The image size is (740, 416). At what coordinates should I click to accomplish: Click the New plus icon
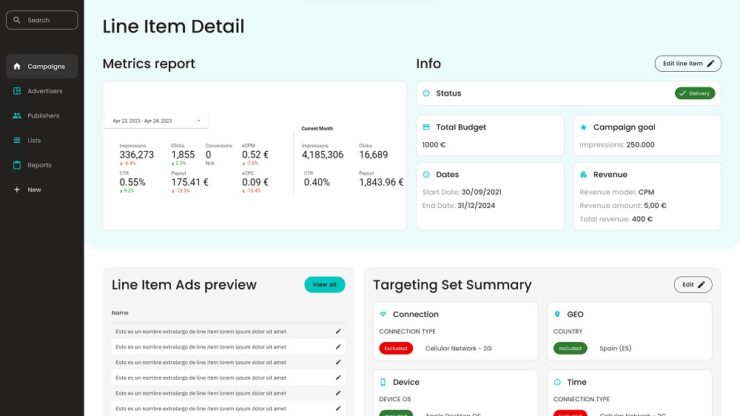click(x=17, y=189)
